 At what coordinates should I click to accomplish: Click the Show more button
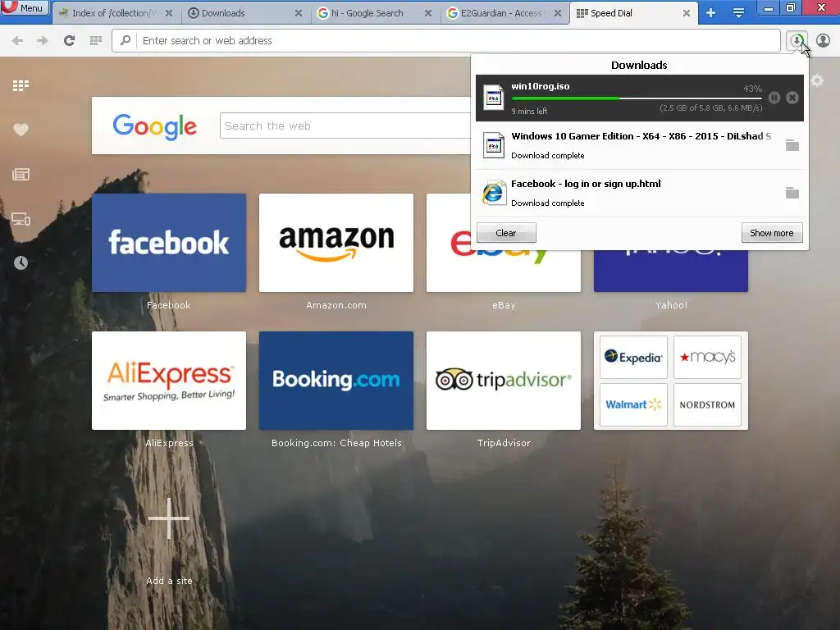771,233
